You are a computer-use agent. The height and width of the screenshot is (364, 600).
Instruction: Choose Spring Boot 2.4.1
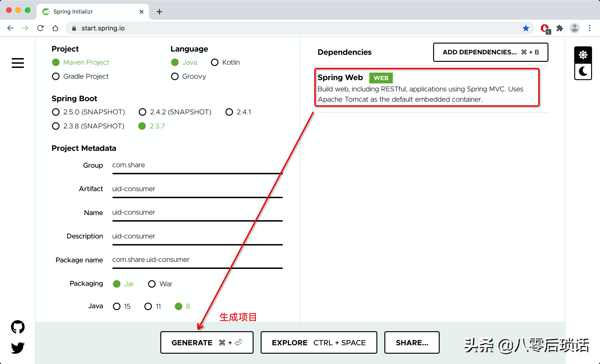238,112
